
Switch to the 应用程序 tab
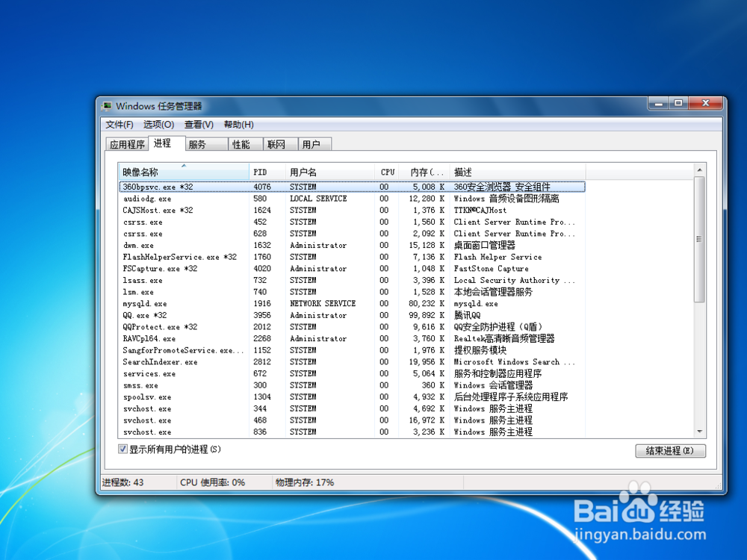pyautogui.click(x=127, y=144)
